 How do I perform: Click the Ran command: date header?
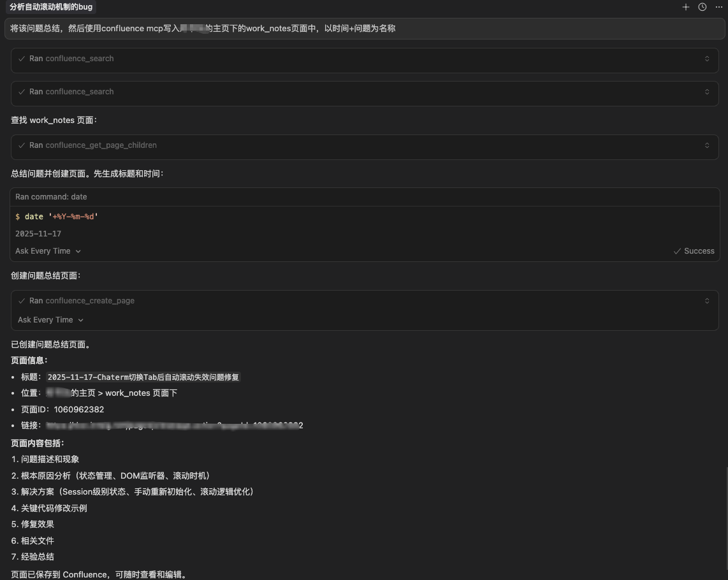click(51, 197)
